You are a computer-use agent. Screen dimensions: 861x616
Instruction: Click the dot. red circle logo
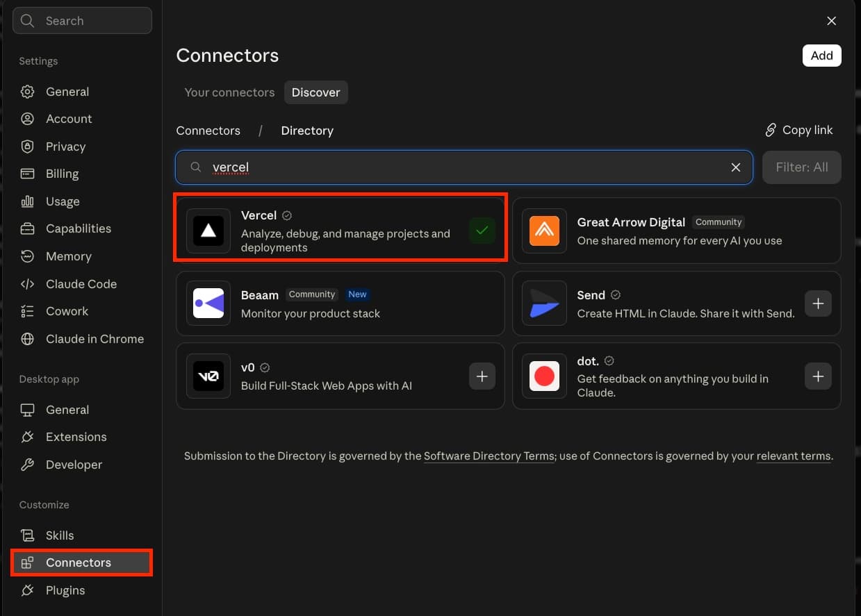[x=544, y=376]
